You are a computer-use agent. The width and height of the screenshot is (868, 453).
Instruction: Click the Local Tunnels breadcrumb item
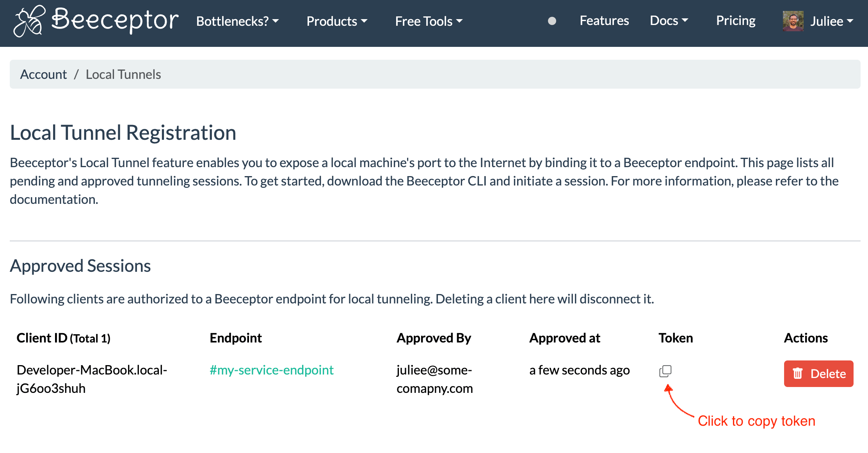123,74
